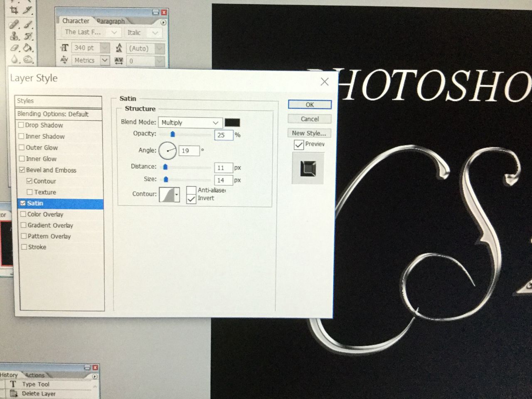Minimize the Character panel

[155, 12]
